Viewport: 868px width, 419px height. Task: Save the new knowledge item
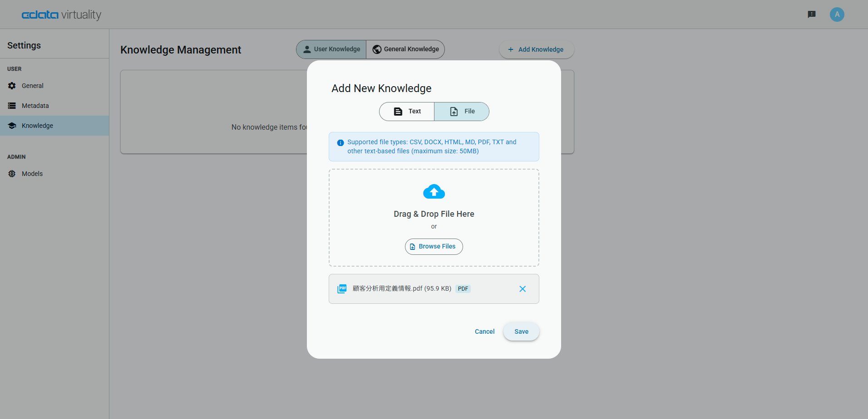(x=521, y=331)
